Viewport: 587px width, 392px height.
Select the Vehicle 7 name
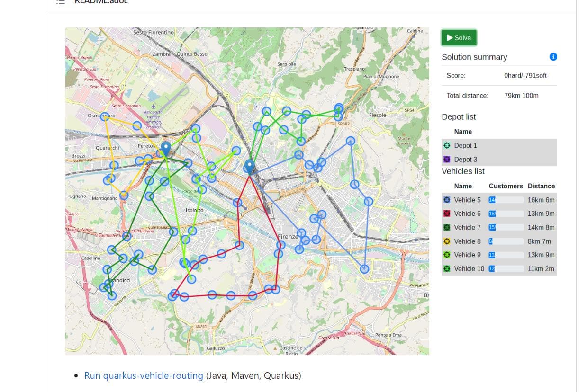[x=467, y=227]
